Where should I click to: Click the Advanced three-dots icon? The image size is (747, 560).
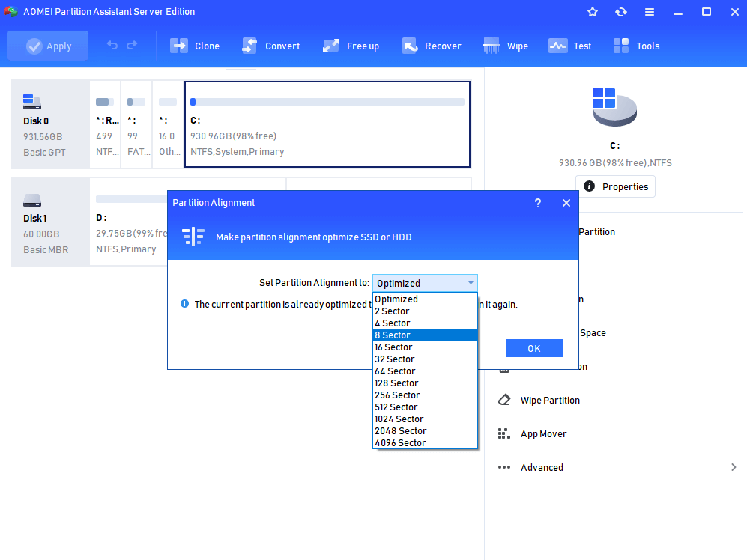[x=504, y=467]
